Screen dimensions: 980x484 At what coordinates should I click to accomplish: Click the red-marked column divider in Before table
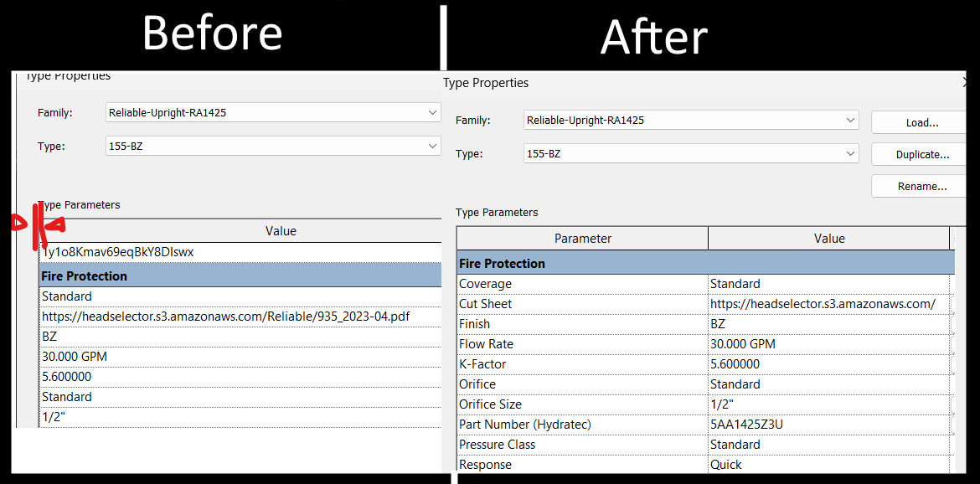tap(38, 225)
